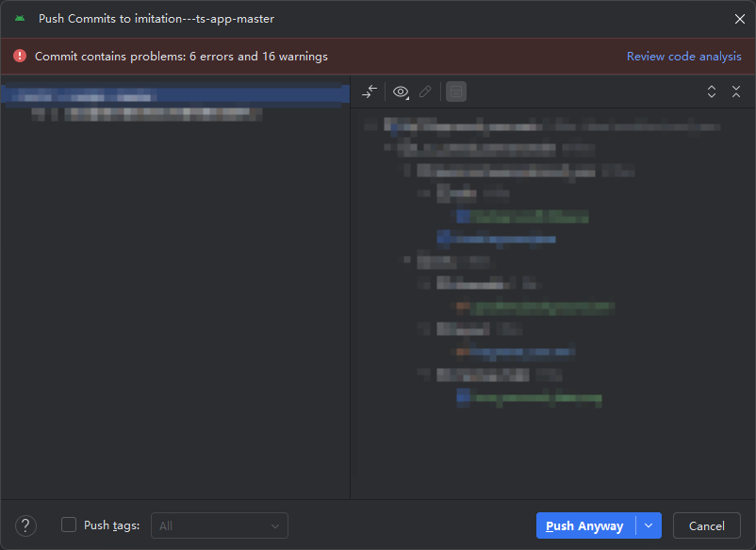Click the Push Anyway button
Viewport: 756px width, 550px height.
tap(586, 525)
